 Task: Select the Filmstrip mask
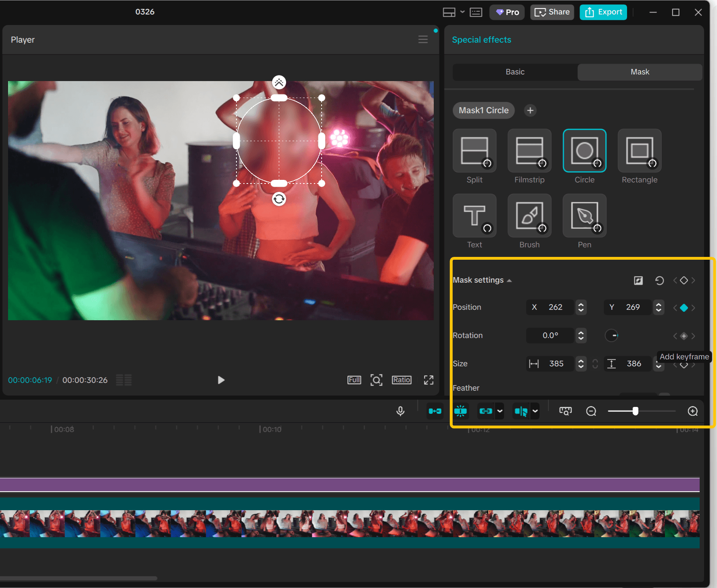point(529,150)
